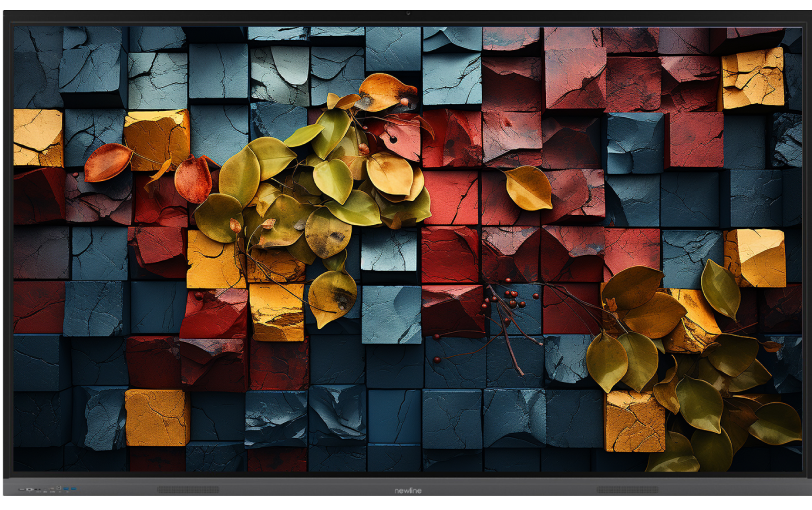This screenshot has height=510, width=812.
Task: Select the colorful blocks wallpaper on the display
Action: pyautogui.click(x=408, y=249)
